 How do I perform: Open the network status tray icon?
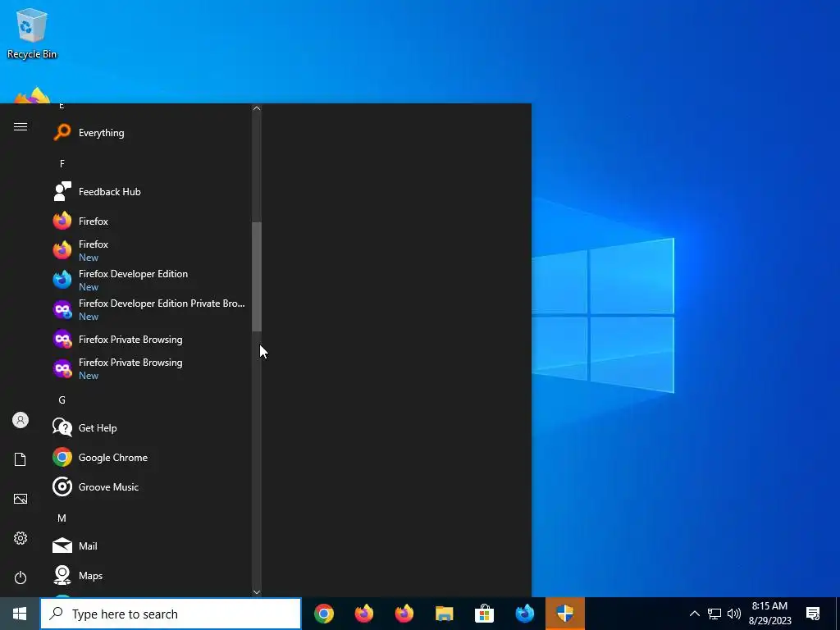click(714, 614)
